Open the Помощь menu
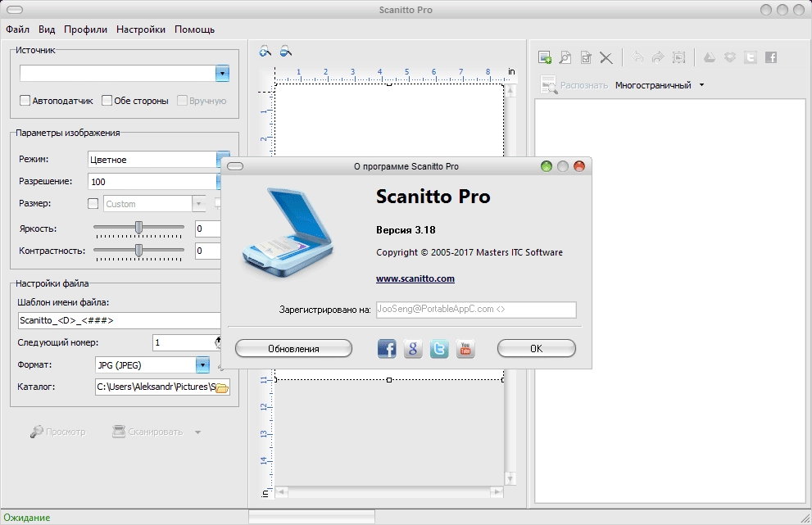Screen dimensions: 812x525 (195, 29)
